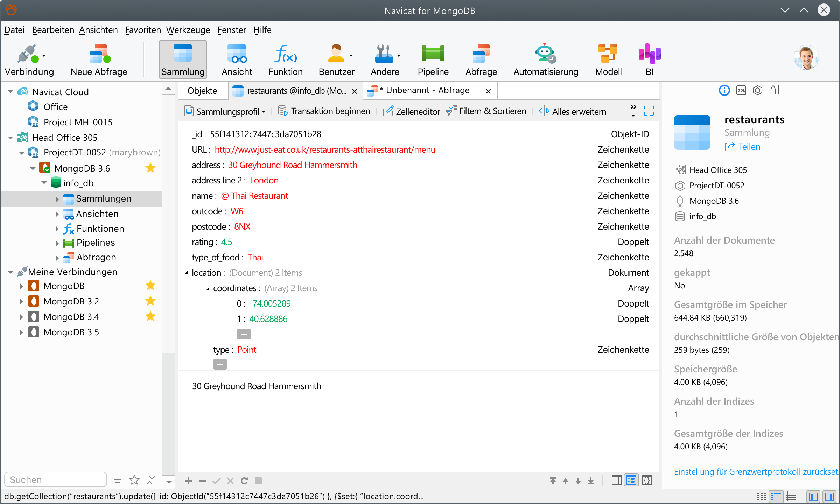The image size is (840, 504).
Task: Collapse the info_db database node
Action: click(44, 183)
